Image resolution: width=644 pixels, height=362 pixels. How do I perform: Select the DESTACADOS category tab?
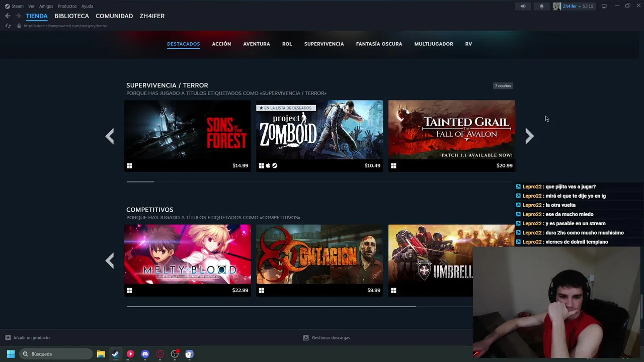click(x=183, y=44)
